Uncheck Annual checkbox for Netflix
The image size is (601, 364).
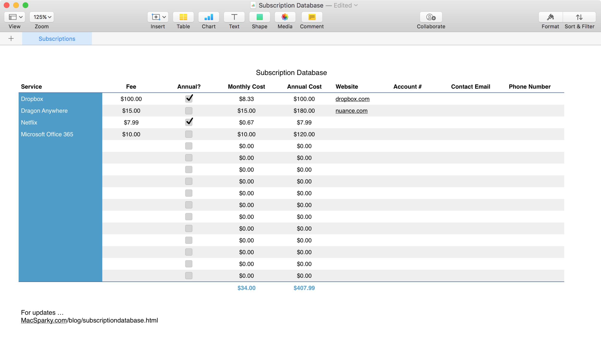click(189, 122)
